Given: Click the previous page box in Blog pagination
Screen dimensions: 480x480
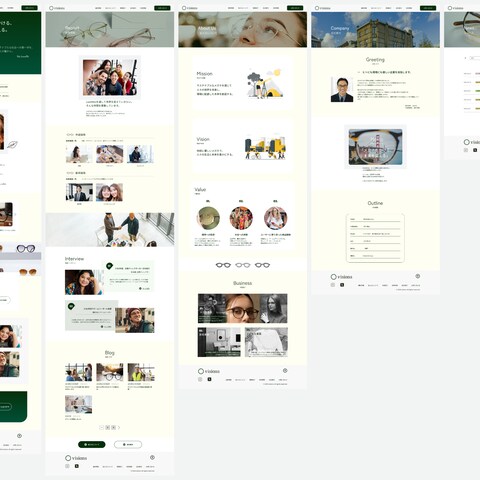Looking at the screenshot, I should (x=102, y=427).
